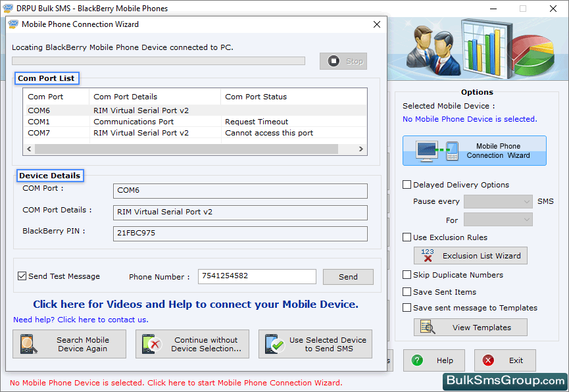Click the Phone Number input field
Image resolution: width=569 pixels, height=392 pixels.
coord(257,277)
